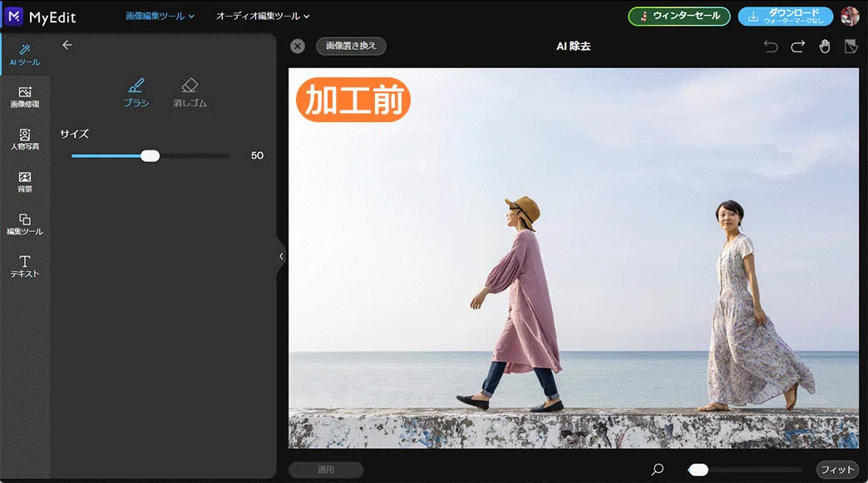
Task: Open the オーディオ編集ツール dropdown menu
Action: coord(262,15)
